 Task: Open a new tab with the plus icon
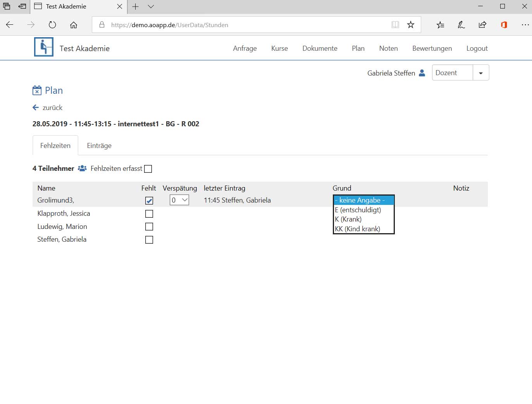[135, 7]
